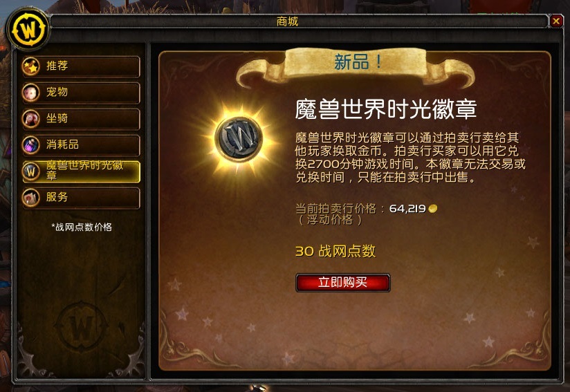Click the W token icon in sidebar
The height and width of the screenshot is (392, 570).
[x=31, y=171]
